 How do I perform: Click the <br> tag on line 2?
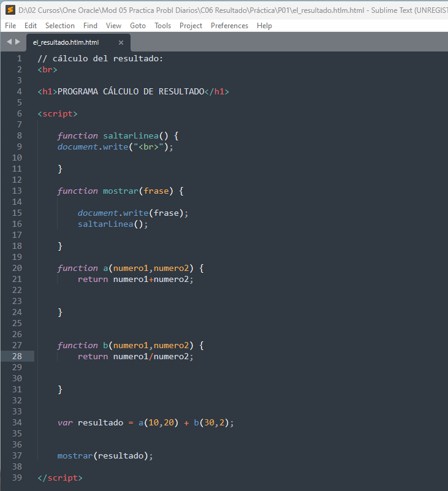[47, 69]
